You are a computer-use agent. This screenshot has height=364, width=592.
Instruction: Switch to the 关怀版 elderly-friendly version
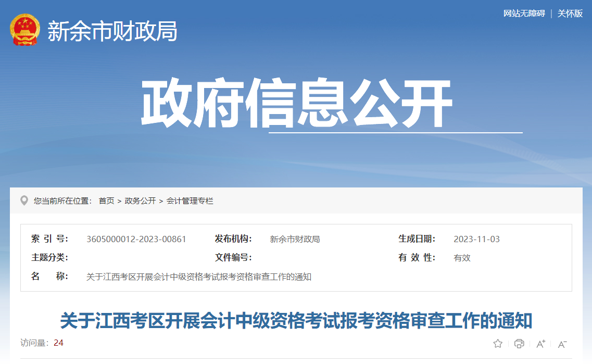(570, 14)
